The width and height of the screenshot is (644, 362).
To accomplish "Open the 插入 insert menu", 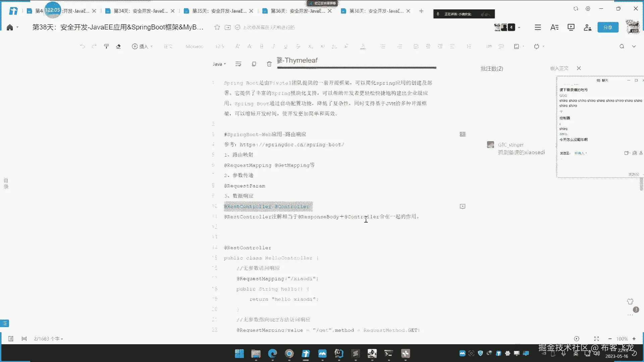I will click(142, 46).
